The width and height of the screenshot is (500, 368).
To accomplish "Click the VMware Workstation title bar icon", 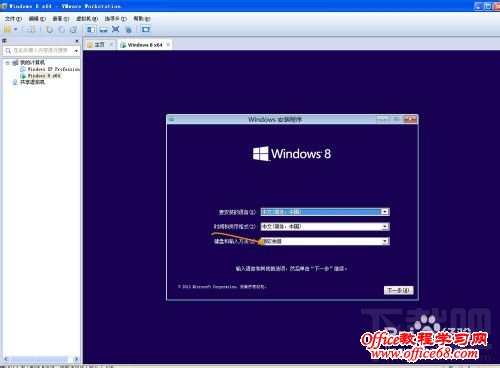I will tap(4, 6).
